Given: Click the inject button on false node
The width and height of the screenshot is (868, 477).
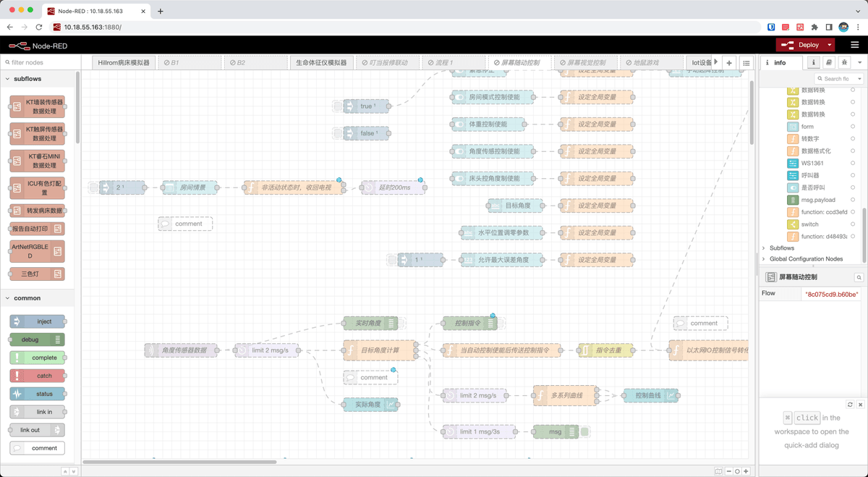Looking at the screenshot, I should [x=338, y=133].
